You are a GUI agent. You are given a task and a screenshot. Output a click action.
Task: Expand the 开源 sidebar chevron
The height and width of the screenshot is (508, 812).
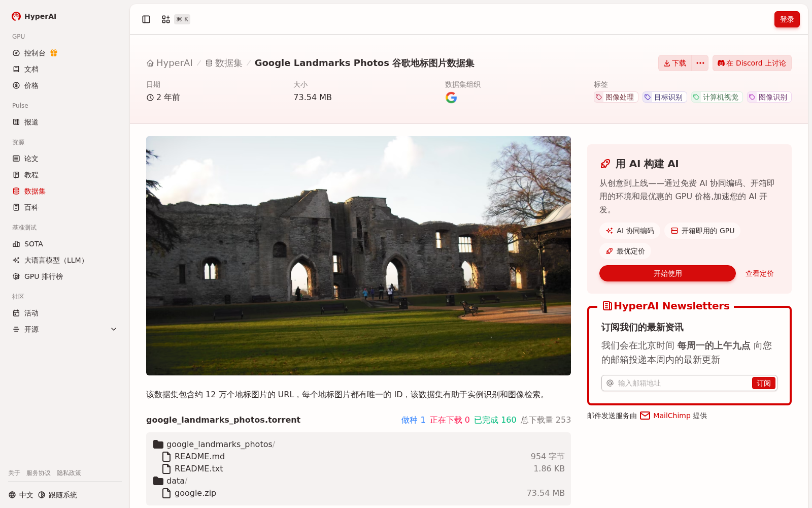tap(114, 329)
